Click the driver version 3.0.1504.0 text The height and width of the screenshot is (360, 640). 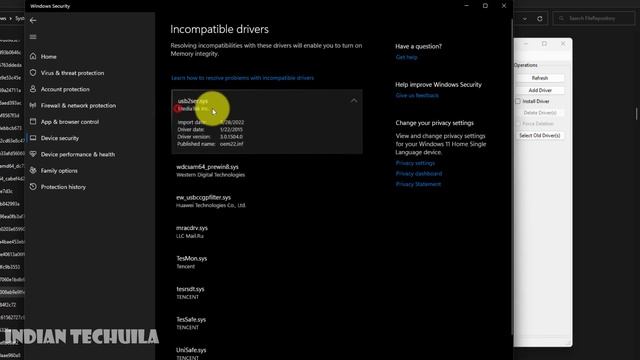click(x=231, y=137)
